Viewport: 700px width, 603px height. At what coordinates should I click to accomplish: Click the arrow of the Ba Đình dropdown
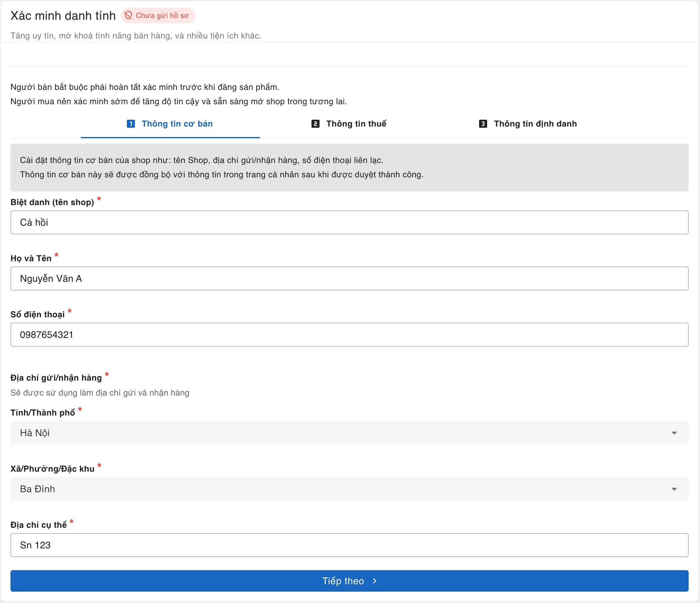[674, 489]
